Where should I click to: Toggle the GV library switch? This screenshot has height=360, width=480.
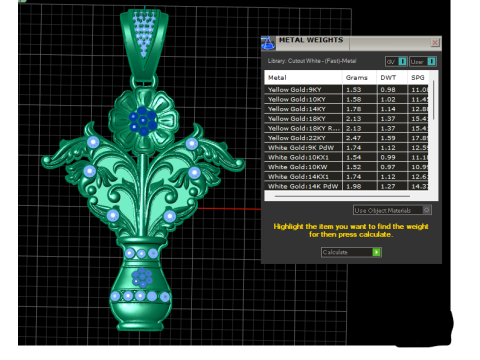[x=396, y=62]
